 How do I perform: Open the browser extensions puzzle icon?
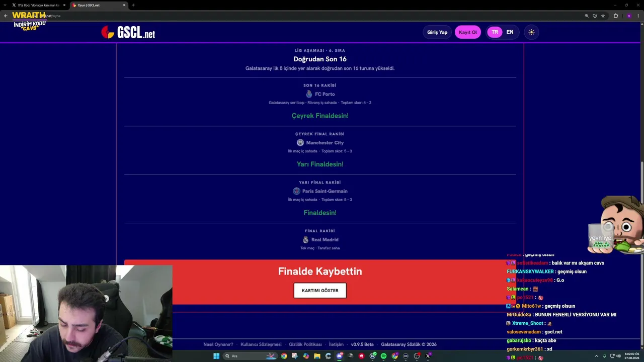[615, 16]
